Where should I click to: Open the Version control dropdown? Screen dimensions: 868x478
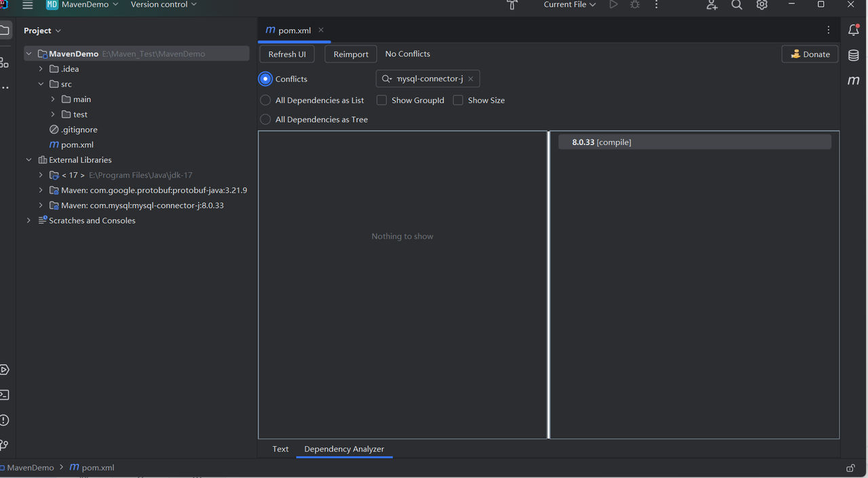[163, 5]
